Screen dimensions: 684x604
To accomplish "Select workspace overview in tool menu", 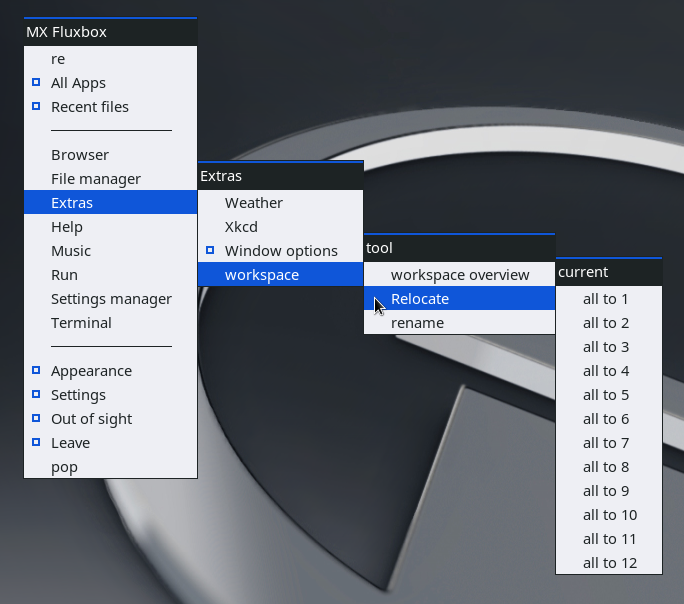I will [459, 274].
